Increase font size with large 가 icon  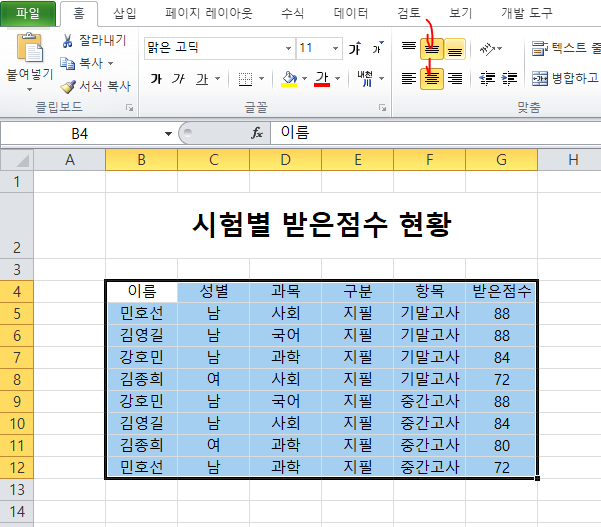[x=355, y=48]
